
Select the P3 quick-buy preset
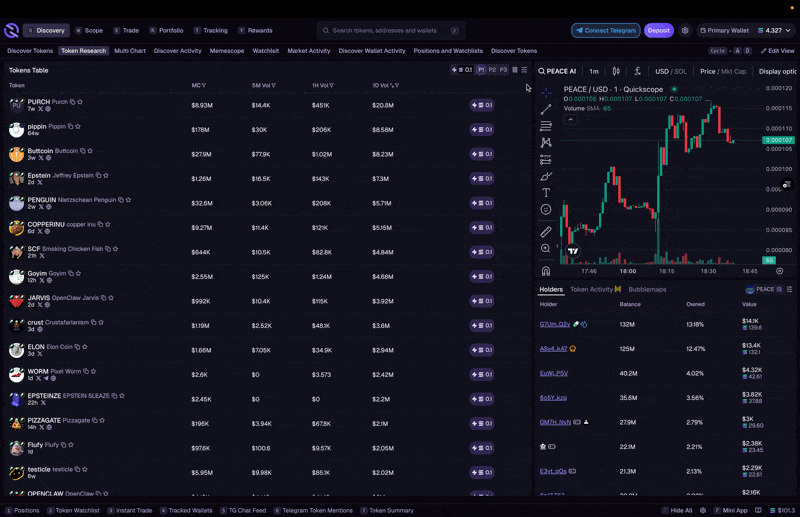coord(504,70)
